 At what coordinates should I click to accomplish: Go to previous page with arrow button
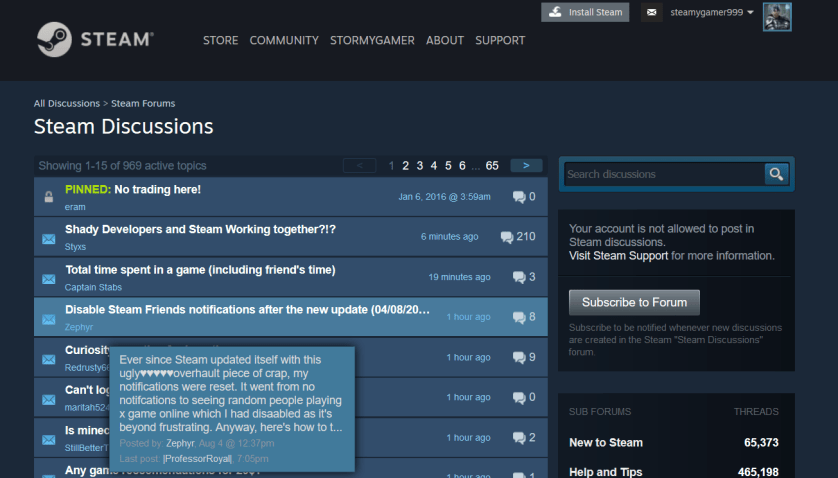pyautogui.click(x=359, y=165)
